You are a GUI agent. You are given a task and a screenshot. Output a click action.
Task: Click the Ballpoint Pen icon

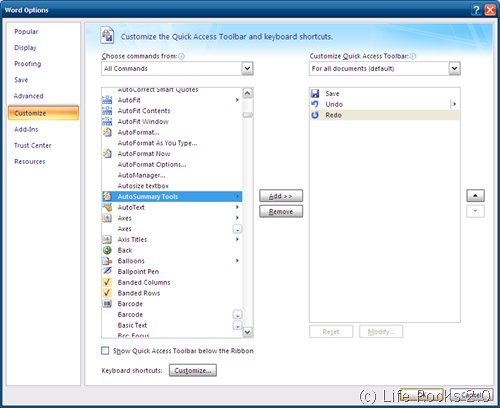[107, 271]
